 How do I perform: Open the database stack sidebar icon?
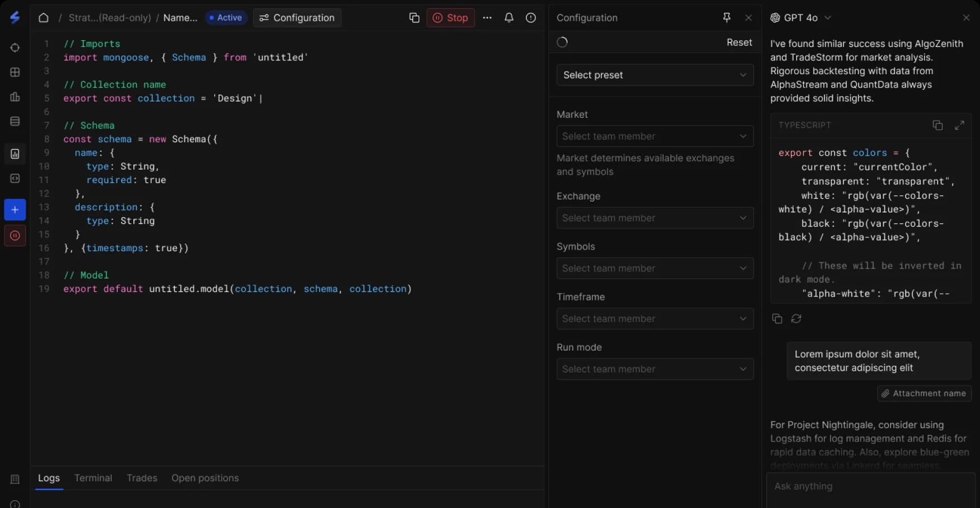15,121
